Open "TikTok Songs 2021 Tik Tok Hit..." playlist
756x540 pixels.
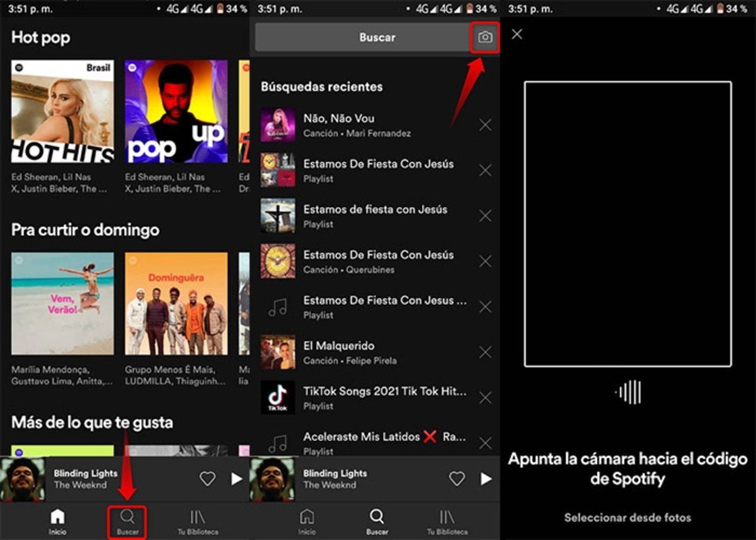tap(375, 398)
